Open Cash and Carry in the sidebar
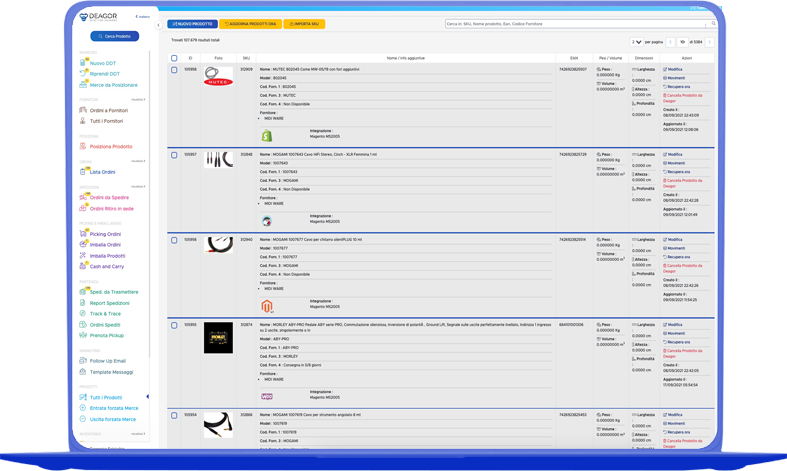Viewport: 787px width, 471px height. coord(107,267)
